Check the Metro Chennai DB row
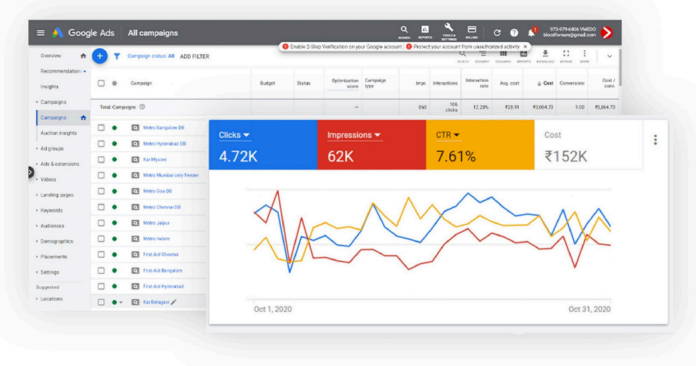 click(x=101, y=207)
